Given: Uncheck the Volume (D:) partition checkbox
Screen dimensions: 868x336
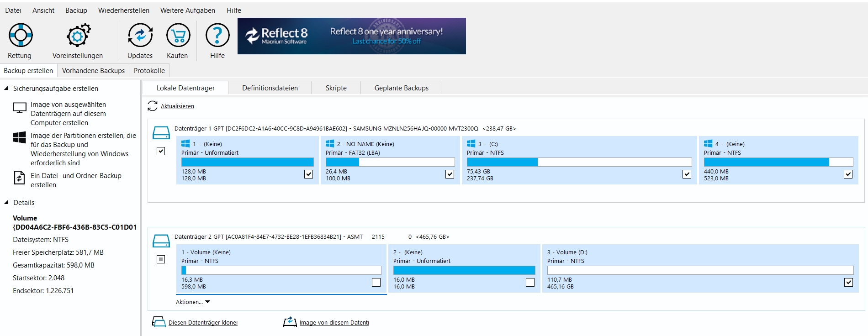Looking at the screenshot, I should (x=848, y=282).
